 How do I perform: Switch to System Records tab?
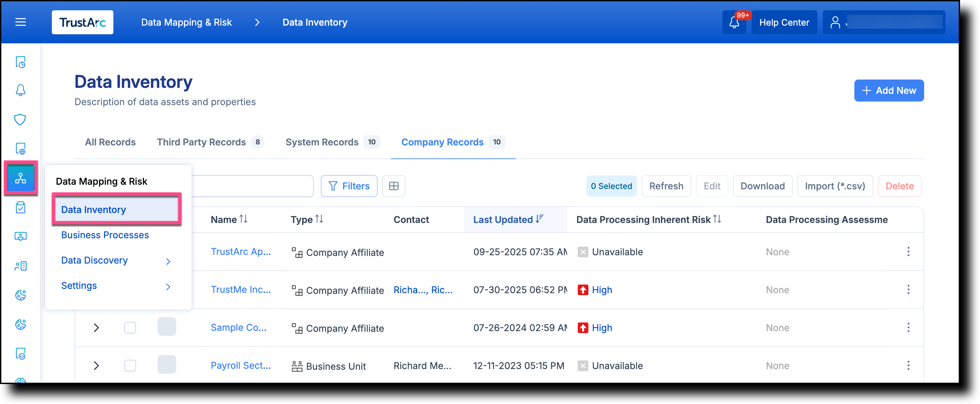332,142
